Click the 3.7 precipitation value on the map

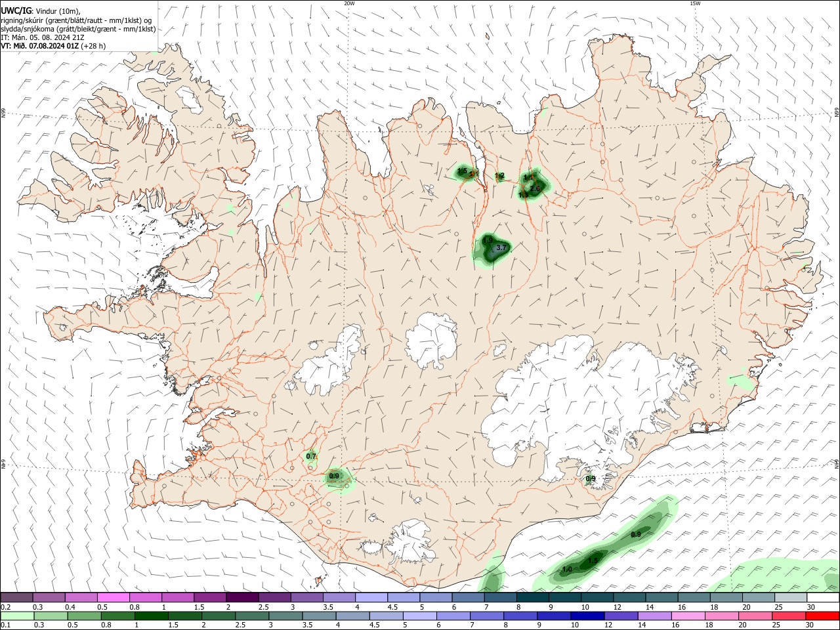(x=501, y=247)
